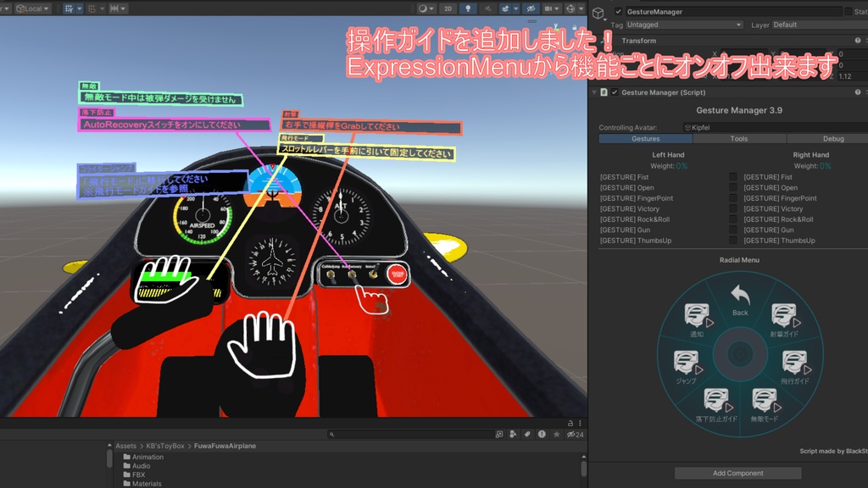The width and height of the screenshot is (868, 488).
Task: Click the Gesture Manager script icon
Action: pos(604,92)
